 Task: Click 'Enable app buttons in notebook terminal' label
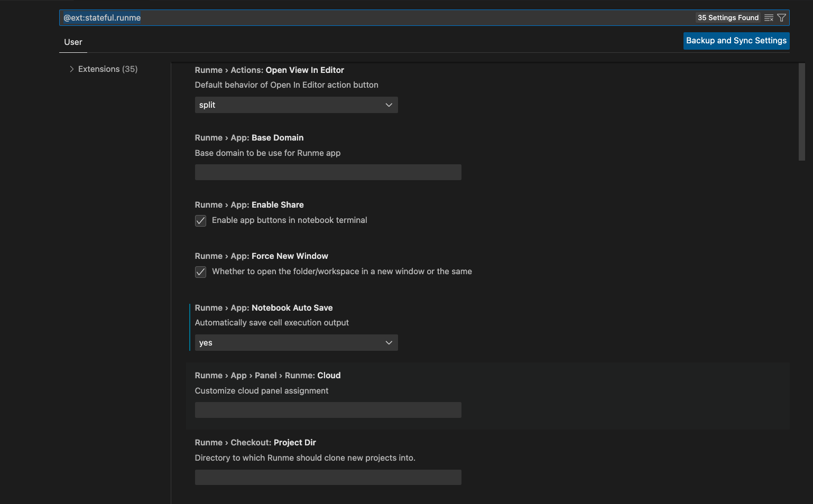pos(289,220)
